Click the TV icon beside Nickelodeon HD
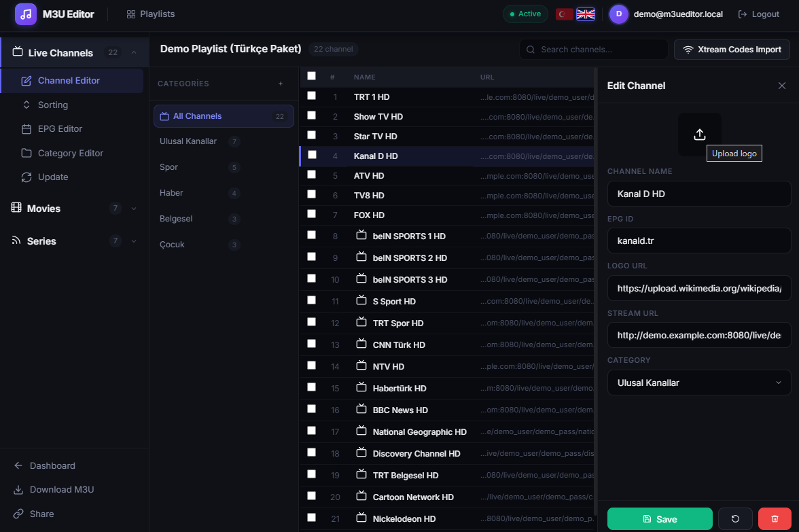799x532 pixels. point(361,518)
